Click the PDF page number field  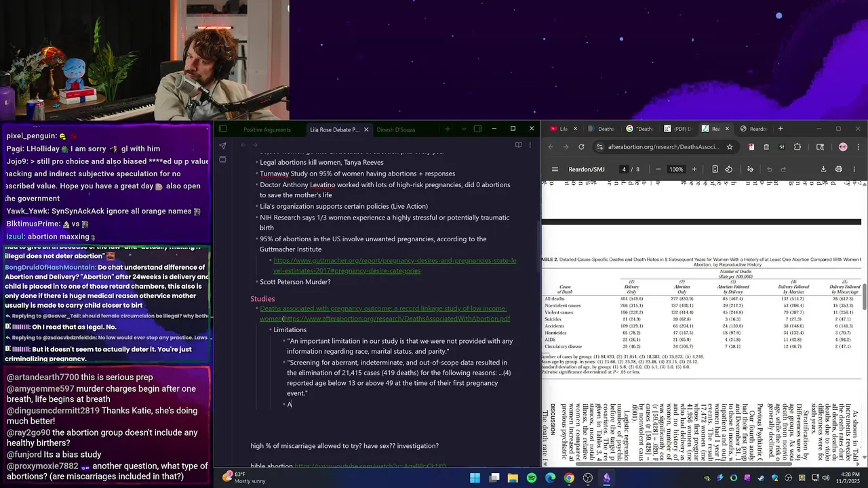tap(623, 169)
